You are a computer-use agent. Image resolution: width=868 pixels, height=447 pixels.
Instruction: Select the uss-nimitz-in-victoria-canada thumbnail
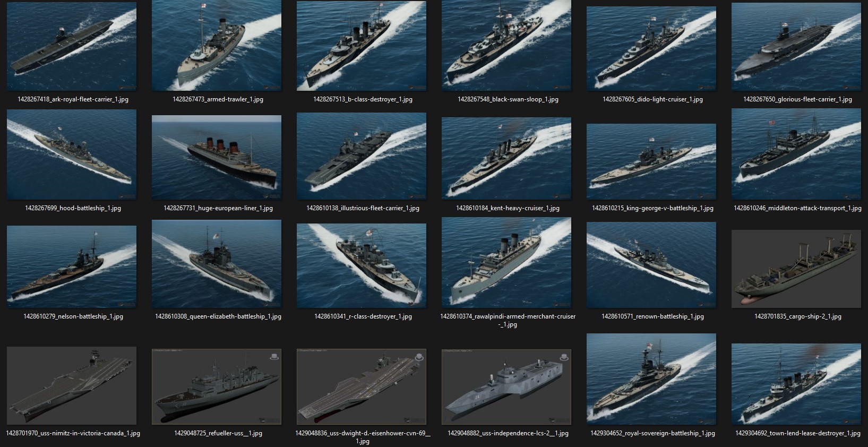click(x=72, y=385)
